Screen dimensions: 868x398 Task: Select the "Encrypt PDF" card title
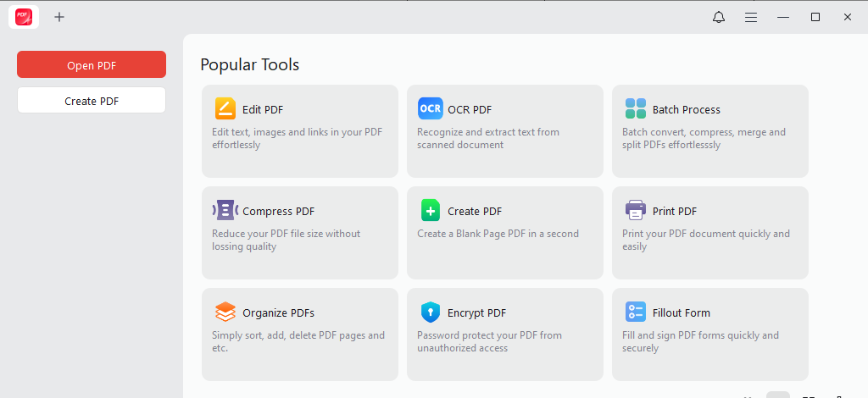pyautogui.click(x=476, y=312)
